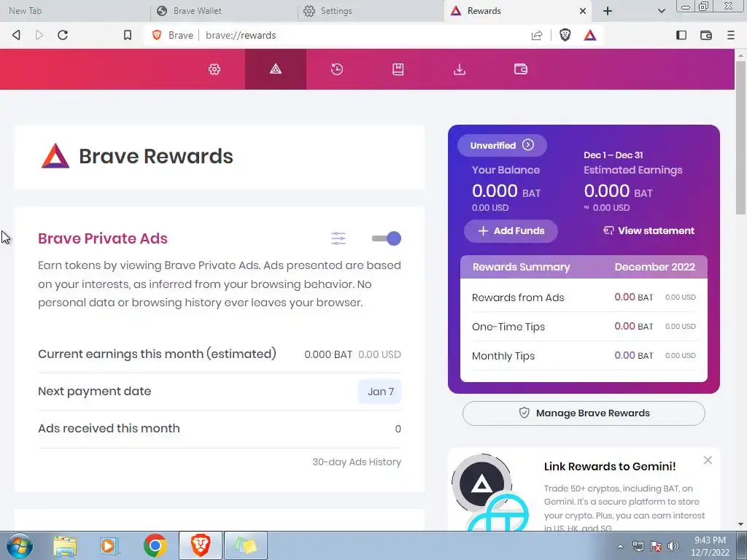Click the One-Time Tips summary row
The height and width of the screenshot is (560, 747).
pyautogui.click(x=584, y=327)
